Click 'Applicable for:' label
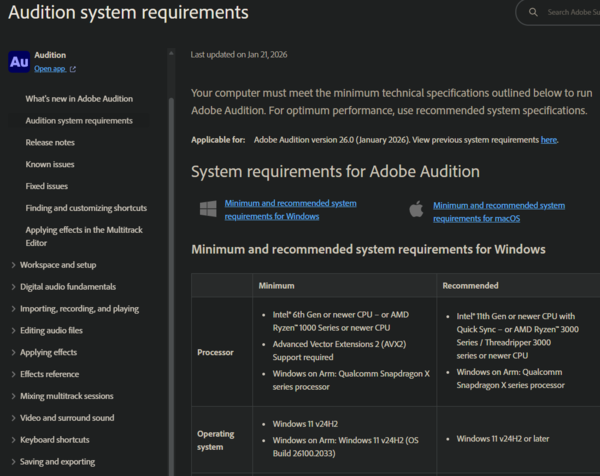This screenshot has width=600, height=476. click(x=218, y=140)
